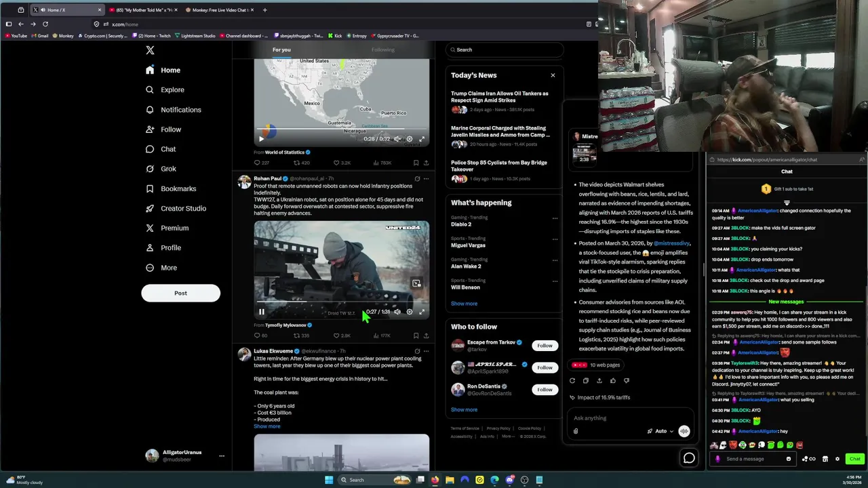The width and height of the screenshot is (868, 488).
Task: Open Kick chat shop icon
Action: click(x=825, y=459)
